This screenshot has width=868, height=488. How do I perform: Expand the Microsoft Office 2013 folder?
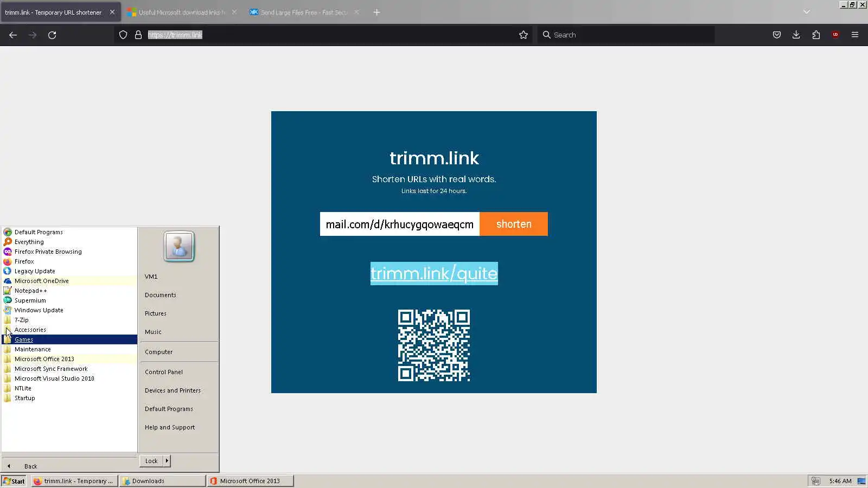pos(69,359)
